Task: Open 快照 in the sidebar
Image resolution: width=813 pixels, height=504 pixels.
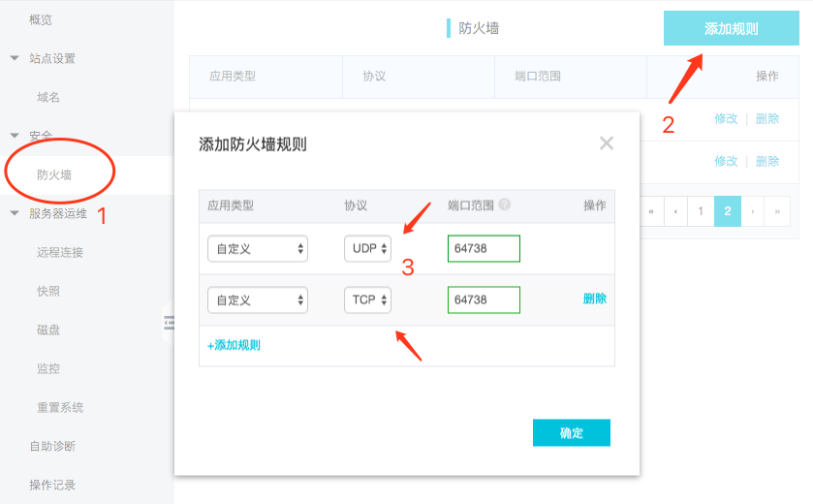Action: 48,291
